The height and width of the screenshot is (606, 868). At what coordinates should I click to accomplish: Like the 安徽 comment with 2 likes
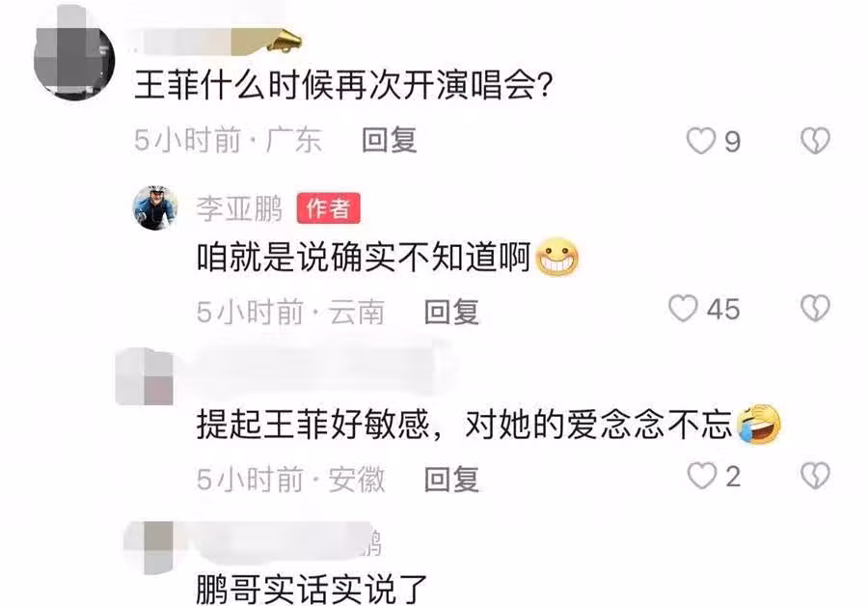701,476
